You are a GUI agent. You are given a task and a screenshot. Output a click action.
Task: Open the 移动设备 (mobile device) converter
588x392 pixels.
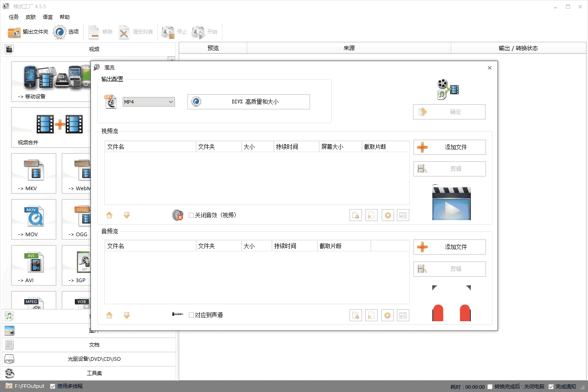point(51,81)
